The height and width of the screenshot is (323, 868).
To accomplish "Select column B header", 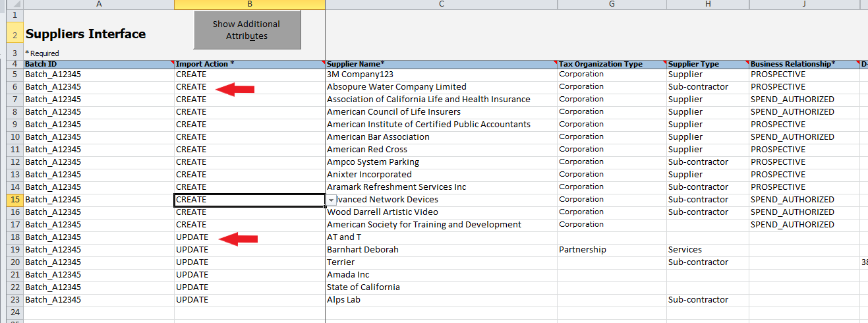I will [x=250, y=5].
